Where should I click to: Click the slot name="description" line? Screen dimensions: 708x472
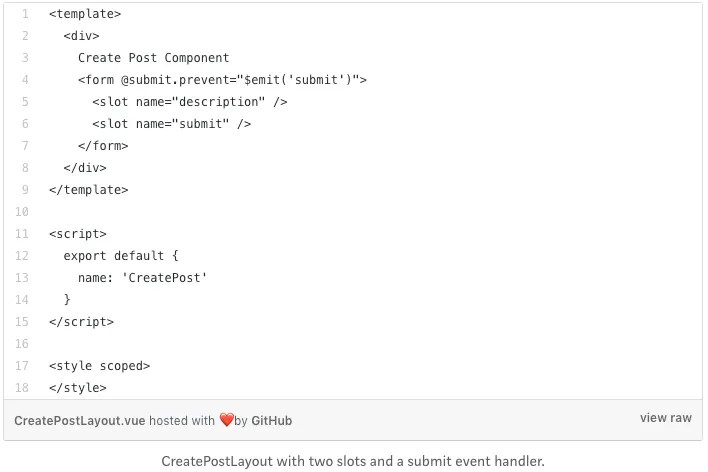(x=190, y=102)
